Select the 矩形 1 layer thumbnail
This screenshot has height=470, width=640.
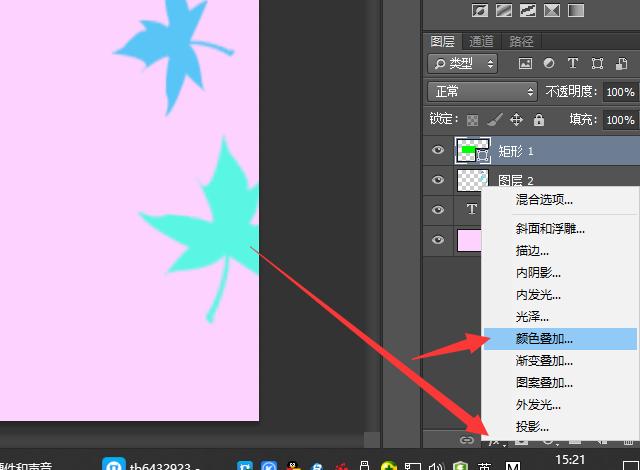point(473,151)
